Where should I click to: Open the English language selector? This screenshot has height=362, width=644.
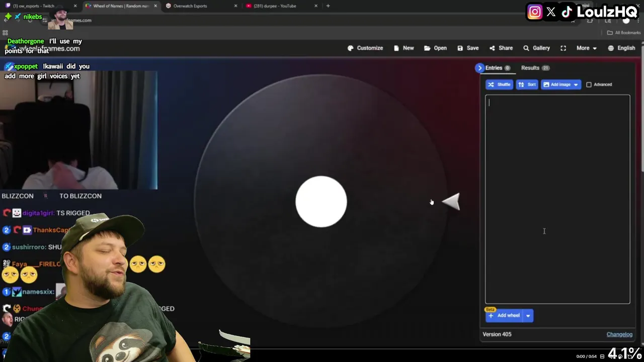(x=621, y=48)
